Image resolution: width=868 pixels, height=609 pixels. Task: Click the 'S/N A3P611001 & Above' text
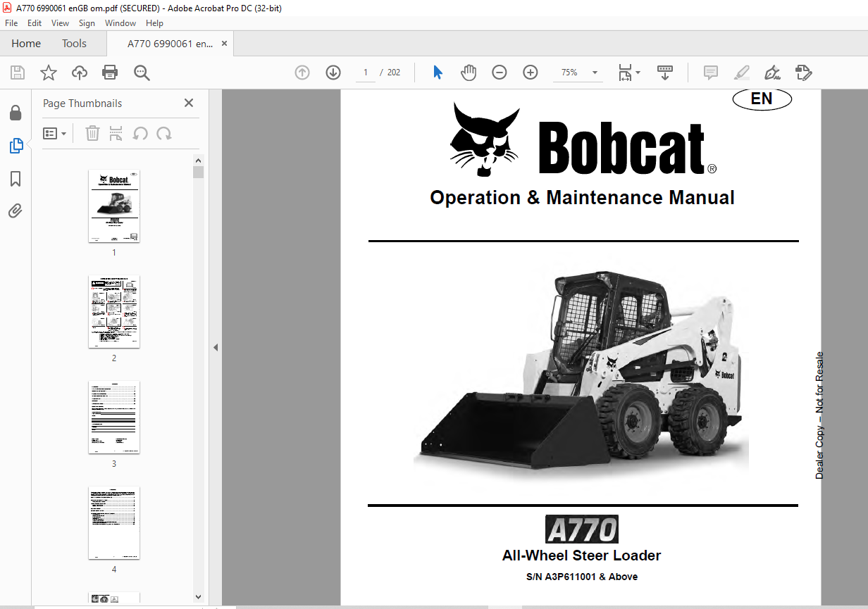click(x=581, y=577)
